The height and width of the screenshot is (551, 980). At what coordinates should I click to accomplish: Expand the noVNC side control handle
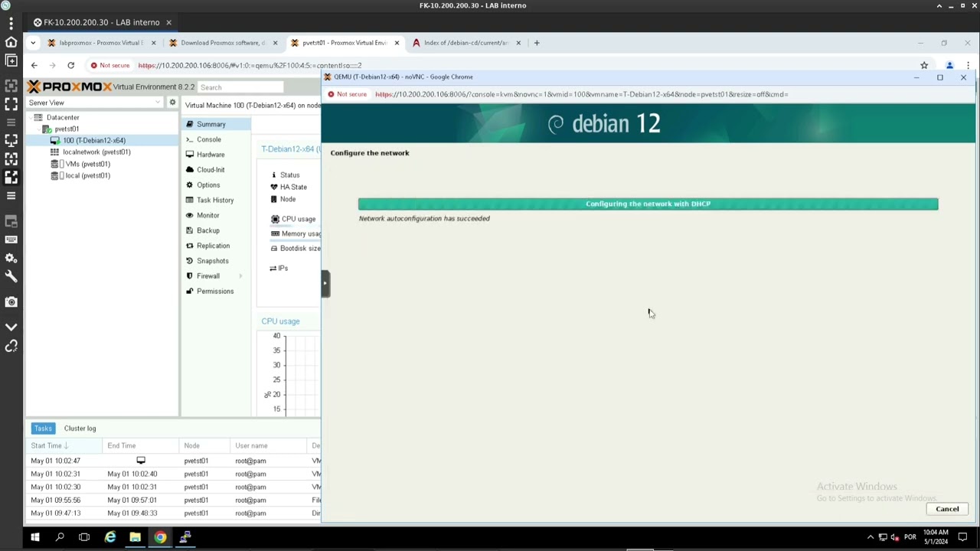point(325,283)
